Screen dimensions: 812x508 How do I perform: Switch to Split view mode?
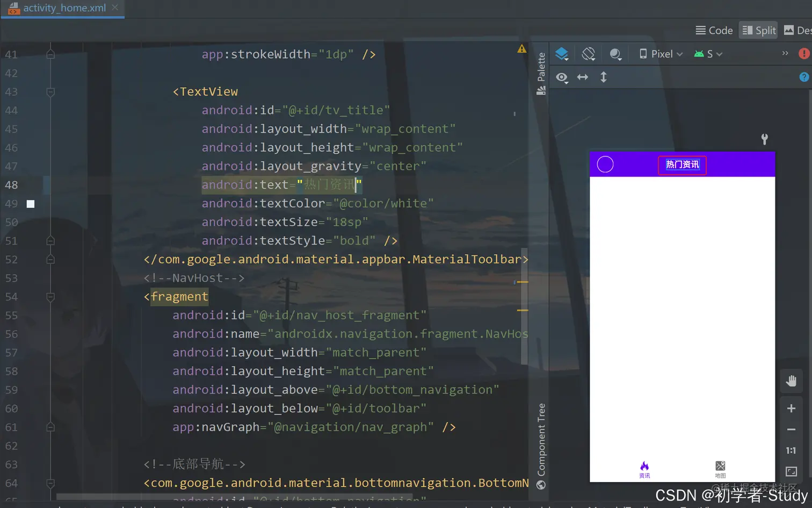pyautogui.click(x=759, y=31)
